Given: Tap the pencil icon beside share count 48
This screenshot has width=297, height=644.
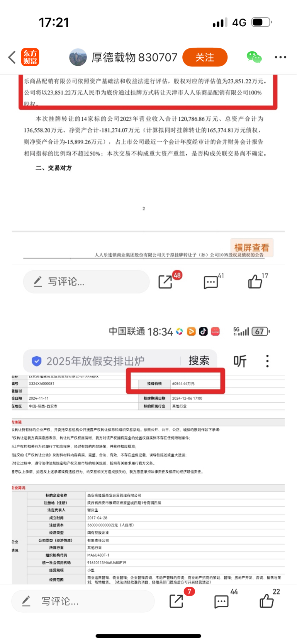Looking at the screenshot, I should 37,282.
